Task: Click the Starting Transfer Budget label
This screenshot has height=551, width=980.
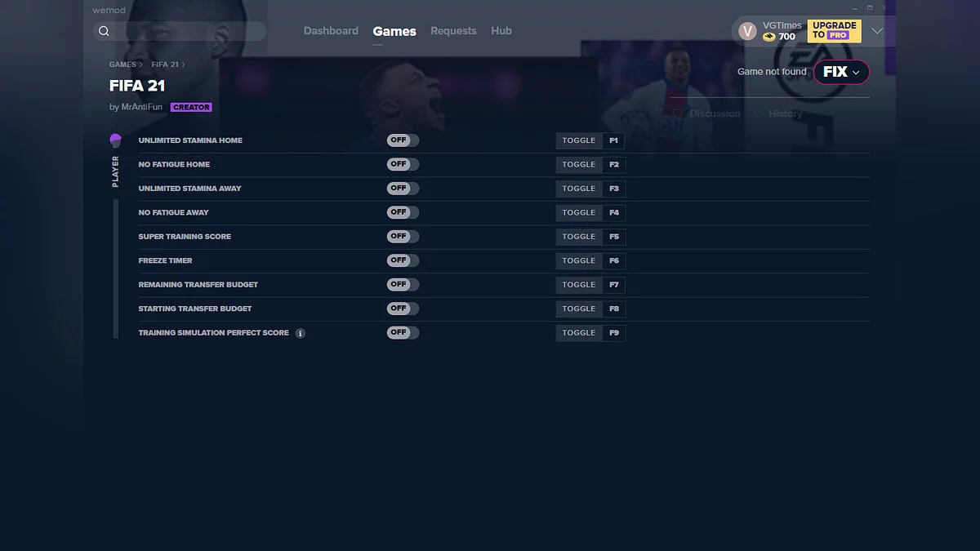Action: pyautogui.click(x=195, y=309)
